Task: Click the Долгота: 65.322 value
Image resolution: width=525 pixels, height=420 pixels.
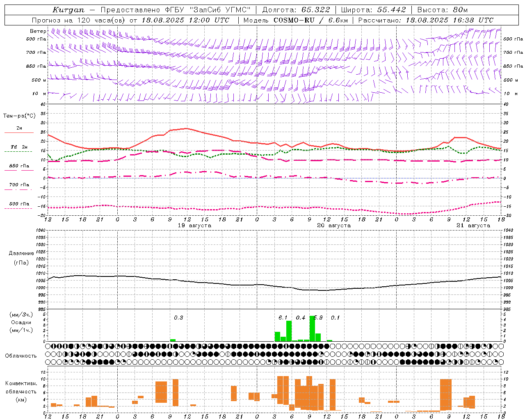Action: 296,10
